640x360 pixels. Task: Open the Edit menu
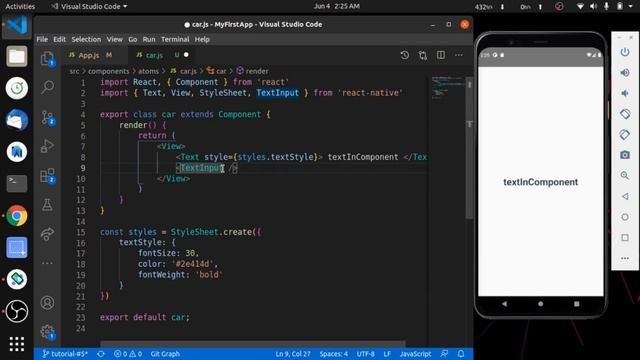59,39
